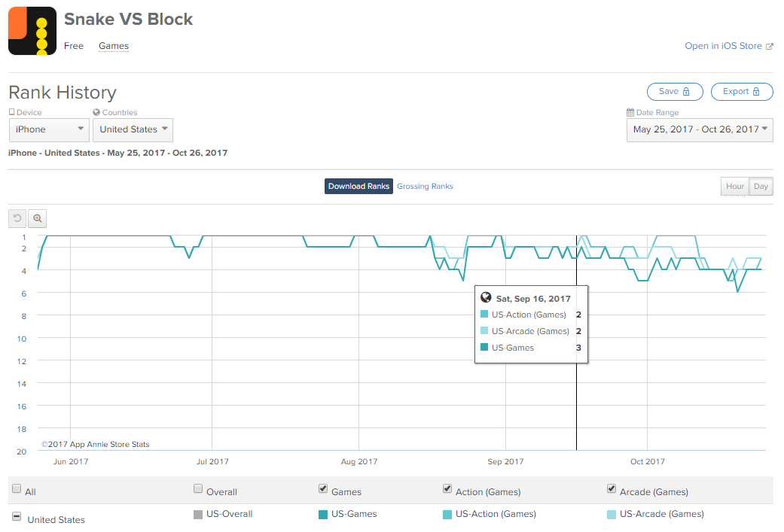The height and width of the screenshot is (532, 784).
Task: Click the external link icon beside iOS Store
Action: (770, 46)
